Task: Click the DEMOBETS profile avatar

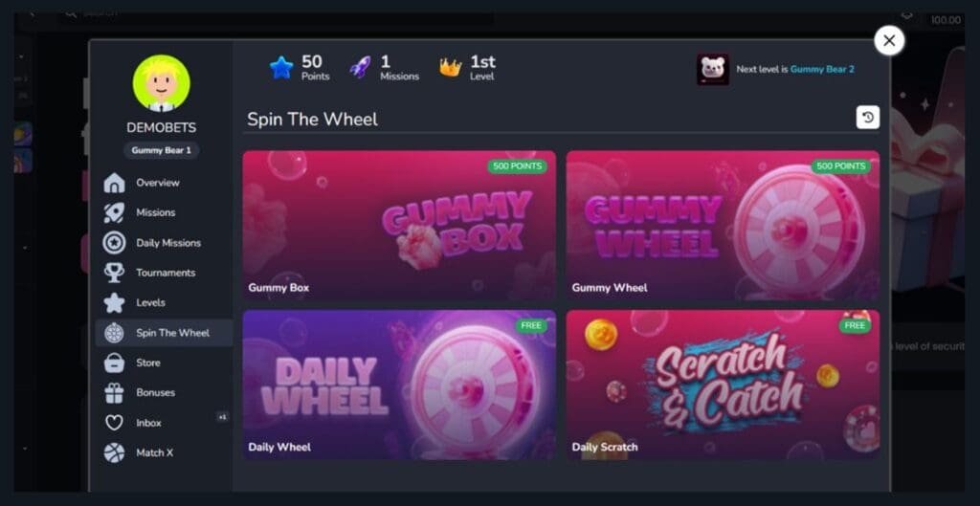Action: point(161,83)
